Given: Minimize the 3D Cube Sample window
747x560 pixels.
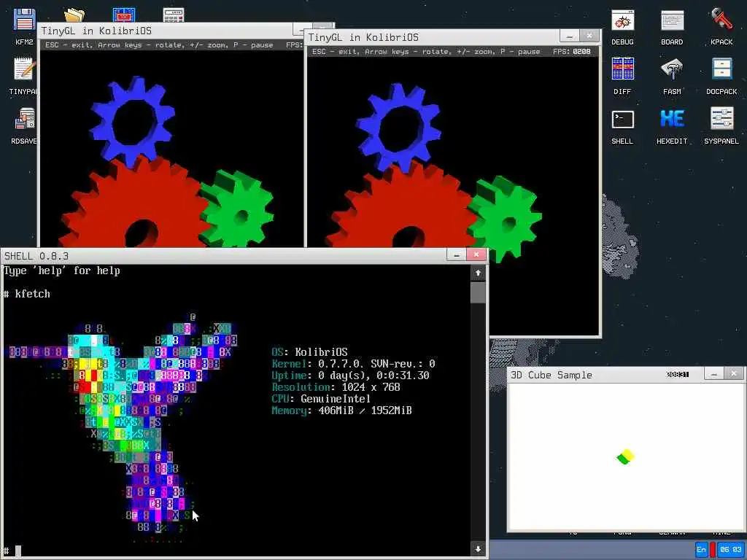Looking at the screenshot, I should pyautogui.click(x=713, y=374).
